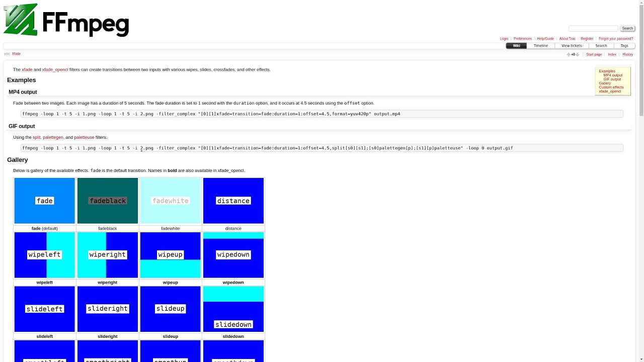644x362 pixels.
Task: Switch to the Timeline tab
Action: (541, 46)
